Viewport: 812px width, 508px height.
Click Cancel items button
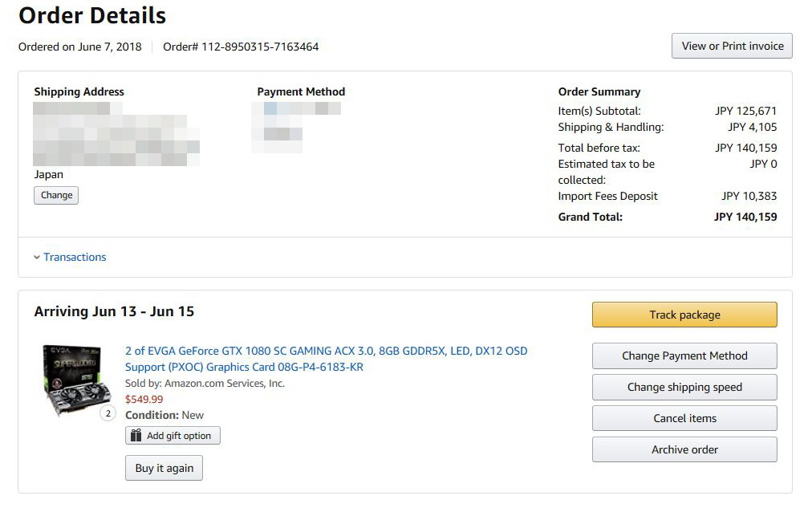(x=684, y=418)
